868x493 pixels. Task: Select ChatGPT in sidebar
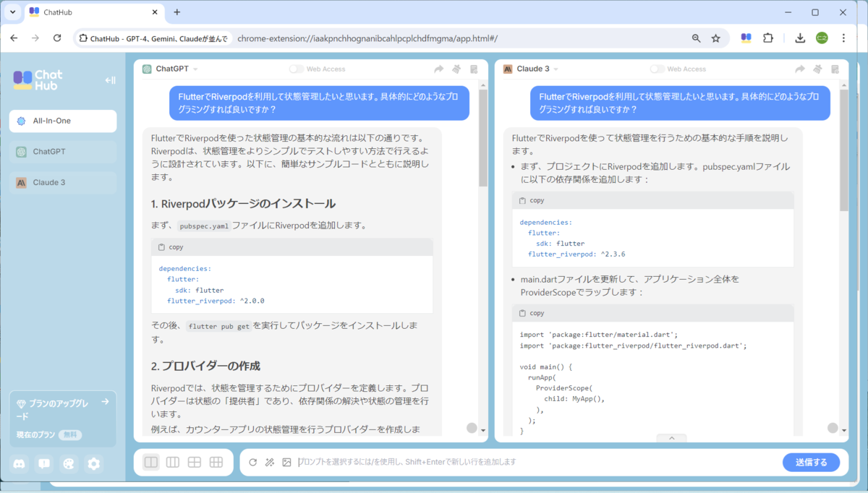click(63, 152)
